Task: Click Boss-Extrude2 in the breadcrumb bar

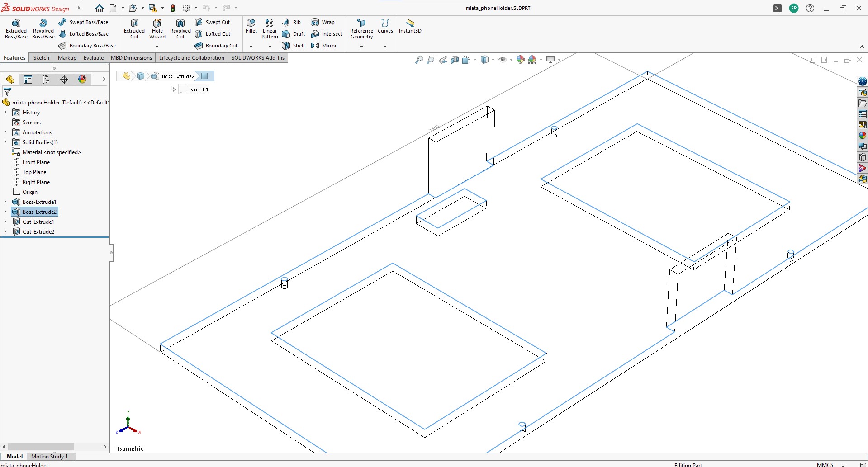Action: (x=174, y=76)
